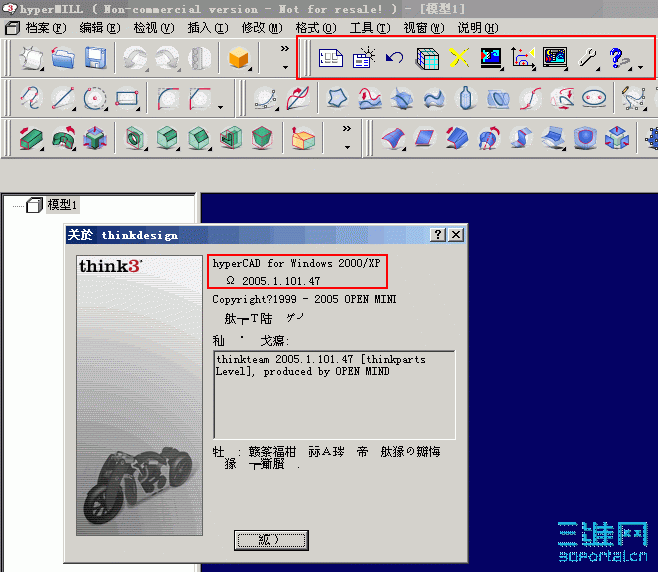
Task: Open the 检视(V) menu
Action: coord(154,28)
